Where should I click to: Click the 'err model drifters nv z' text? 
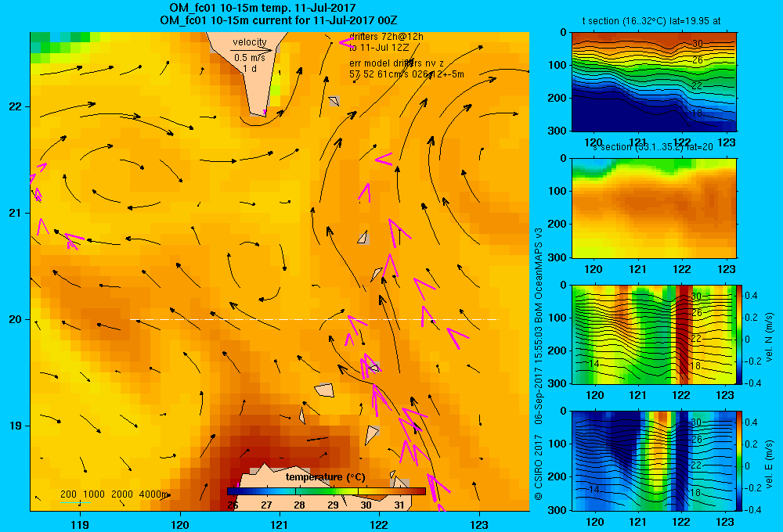pos(396,63)
